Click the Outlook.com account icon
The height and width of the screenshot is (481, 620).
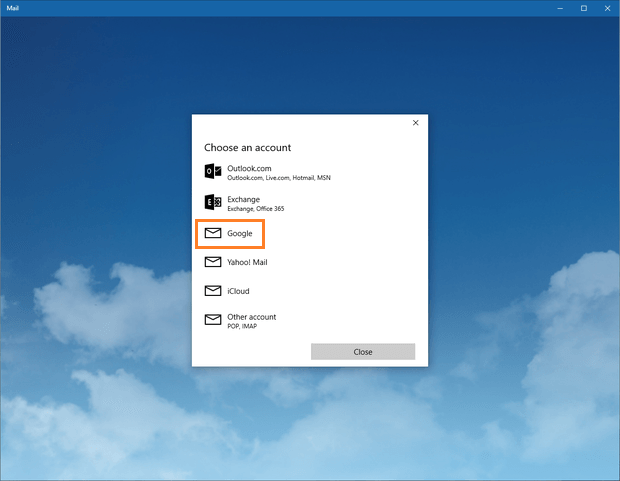click(x=213, y=171)
